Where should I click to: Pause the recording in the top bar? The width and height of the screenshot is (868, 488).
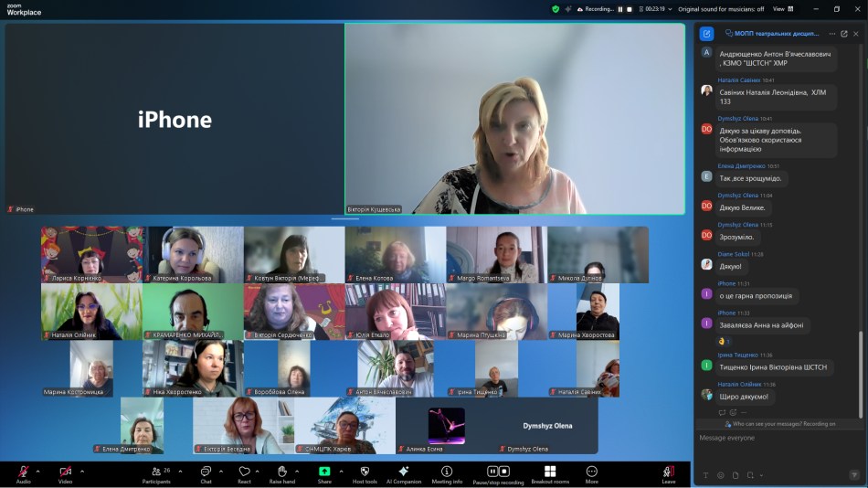[x=619, y=9]
